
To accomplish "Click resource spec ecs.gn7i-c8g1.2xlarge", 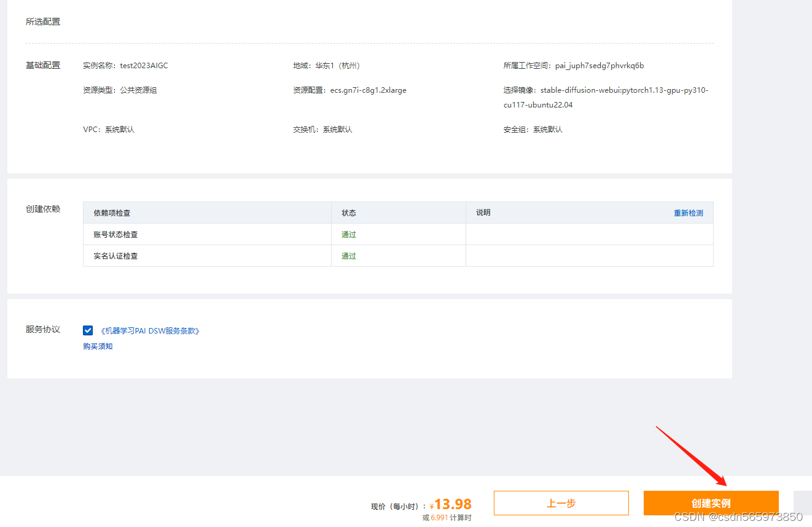I will pos(369,90).
